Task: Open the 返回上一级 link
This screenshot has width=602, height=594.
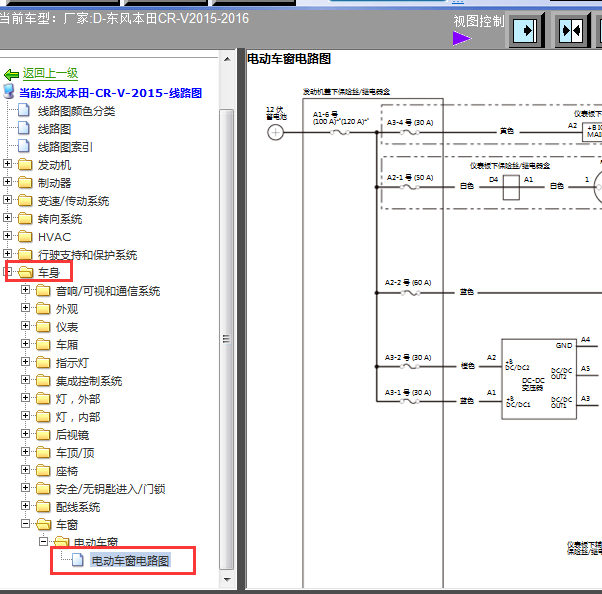Action: [50, 73]
